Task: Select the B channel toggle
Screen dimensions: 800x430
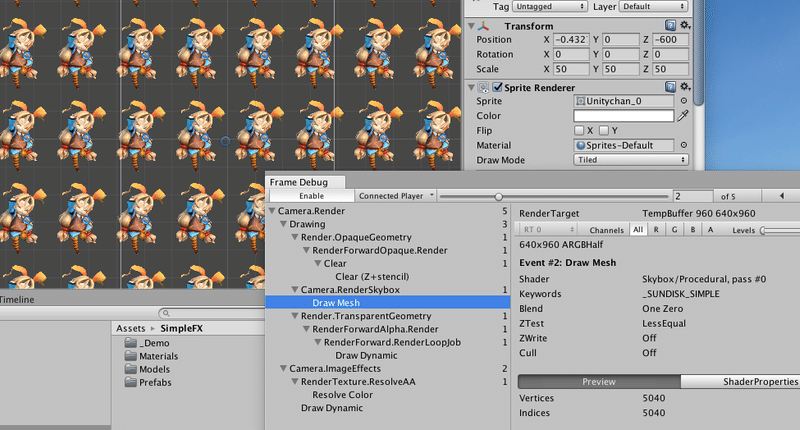Action: tap(693, 230)
